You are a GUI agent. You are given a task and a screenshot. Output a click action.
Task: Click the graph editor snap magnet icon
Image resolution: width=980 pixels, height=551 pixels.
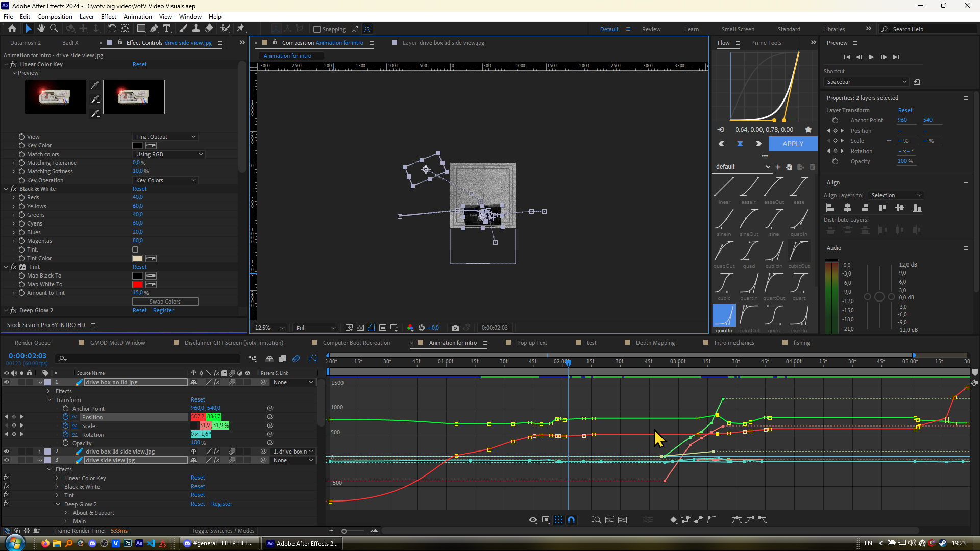571,520
